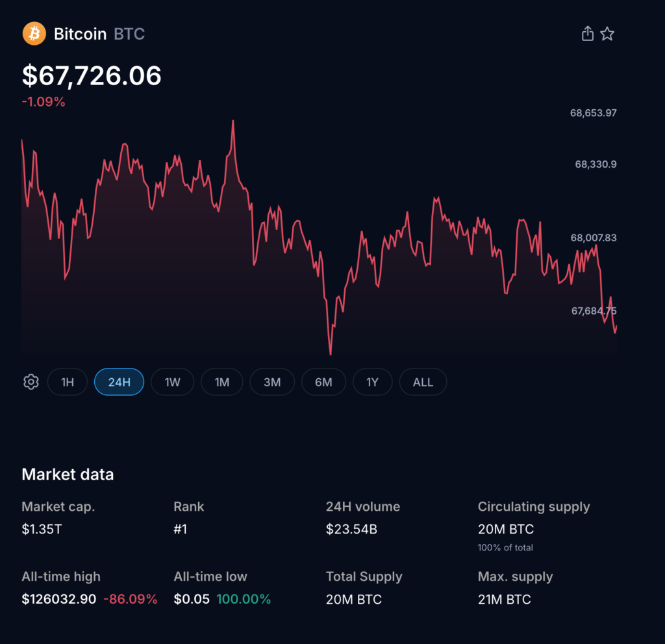Screen dimensions: 665x644
Task: Select the currently active 24H button
Action: coord(119,382)
